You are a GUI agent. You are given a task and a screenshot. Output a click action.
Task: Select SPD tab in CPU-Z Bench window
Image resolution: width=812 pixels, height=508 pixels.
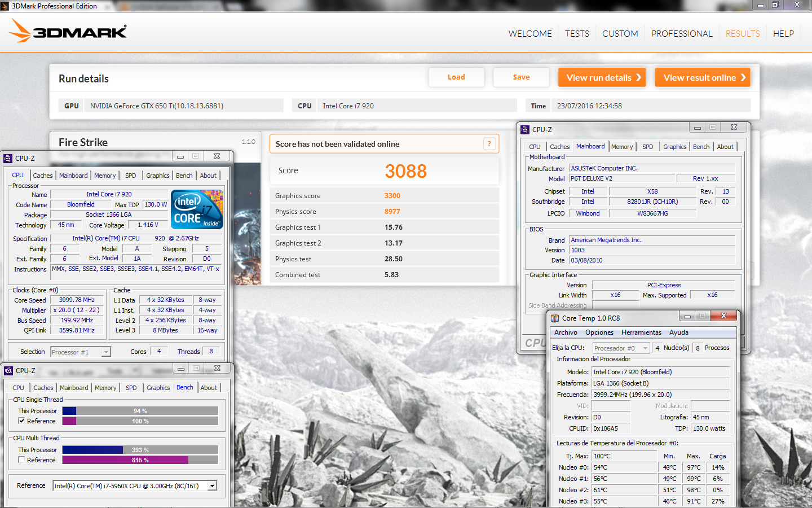(131, 388)
